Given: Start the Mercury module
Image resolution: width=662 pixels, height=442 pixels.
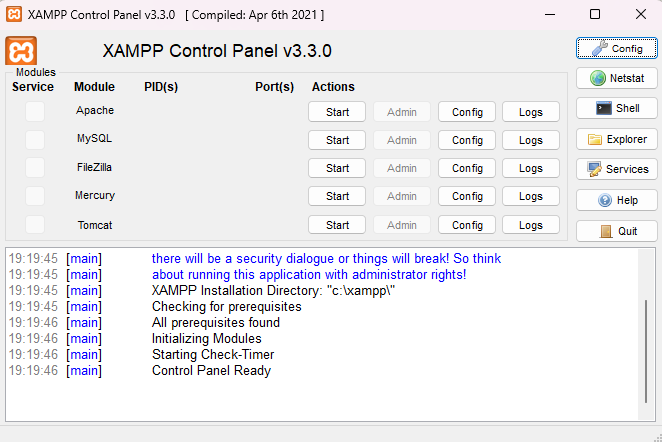Looking at the screenshot, I should point(337,196).
